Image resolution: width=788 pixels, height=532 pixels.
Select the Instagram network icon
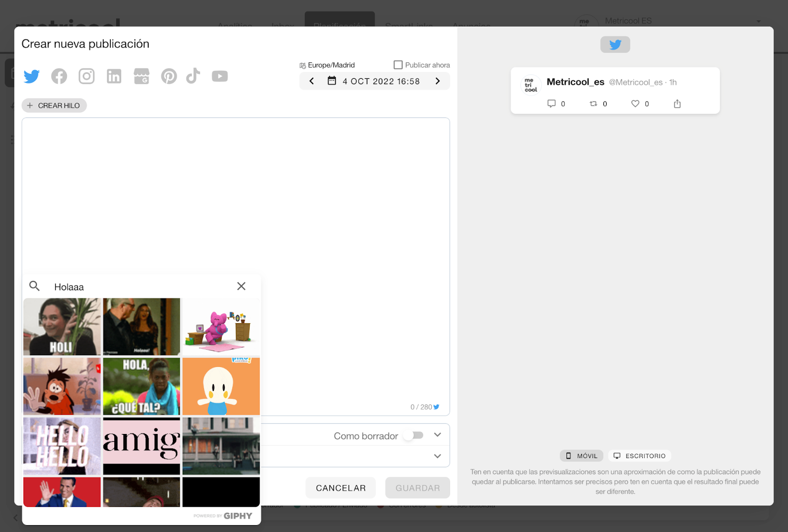coord(87,76)
